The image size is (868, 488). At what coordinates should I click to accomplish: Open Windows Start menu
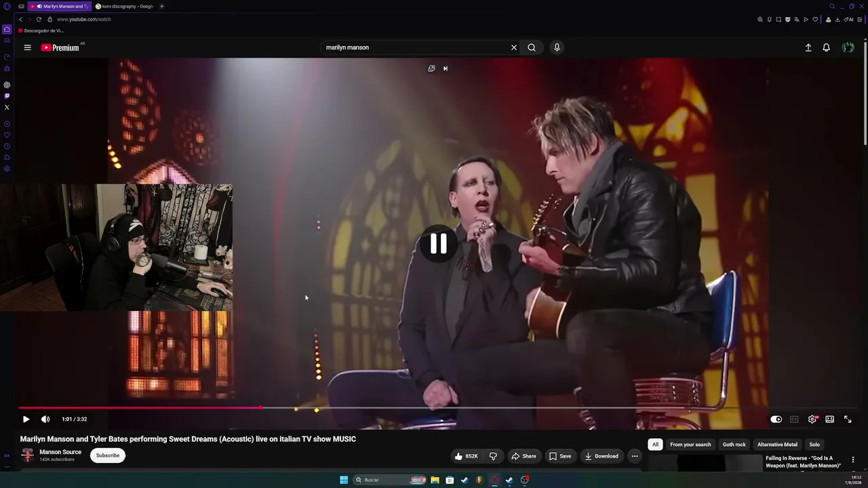click(344, 480)
